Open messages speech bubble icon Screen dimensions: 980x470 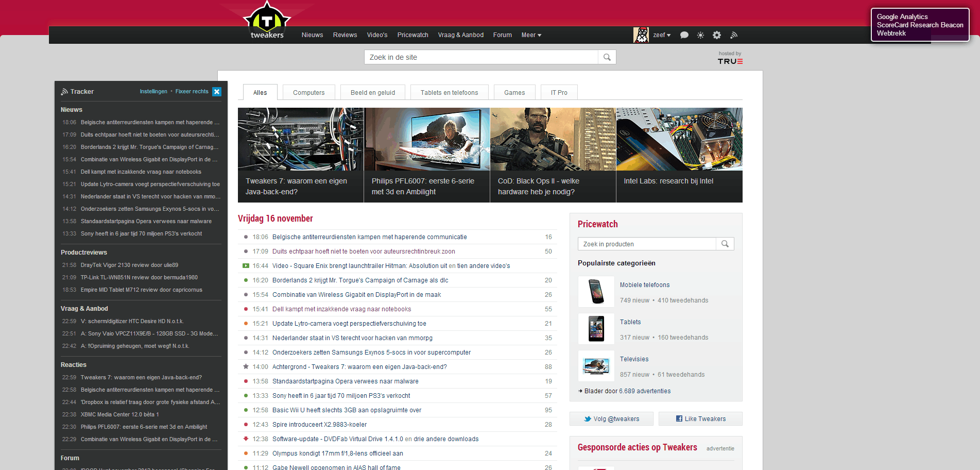click(684, 35)
